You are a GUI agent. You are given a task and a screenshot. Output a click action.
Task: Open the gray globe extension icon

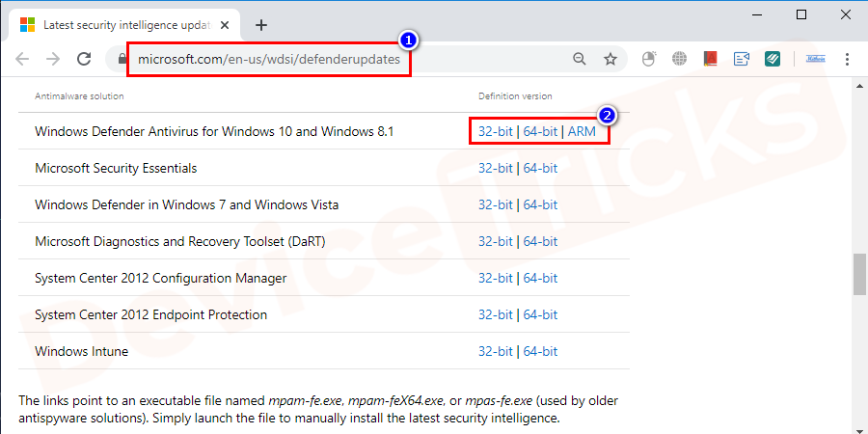coord(679,59)
